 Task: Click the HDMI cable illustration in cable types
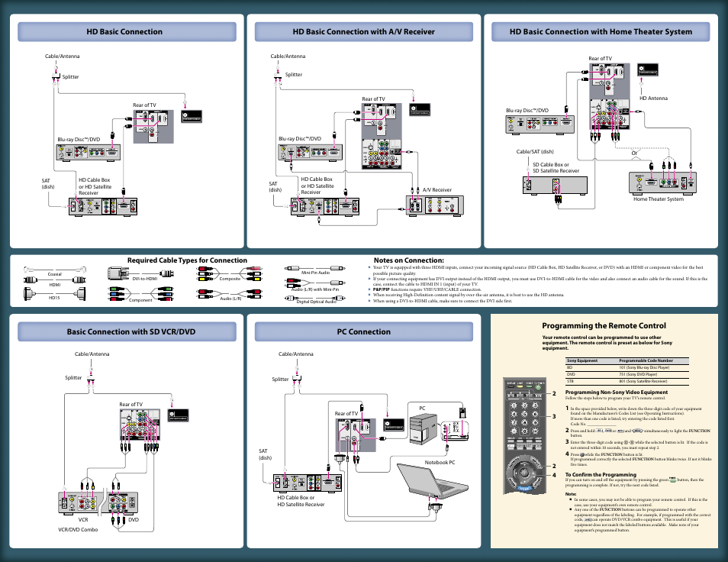click(55, 279)
